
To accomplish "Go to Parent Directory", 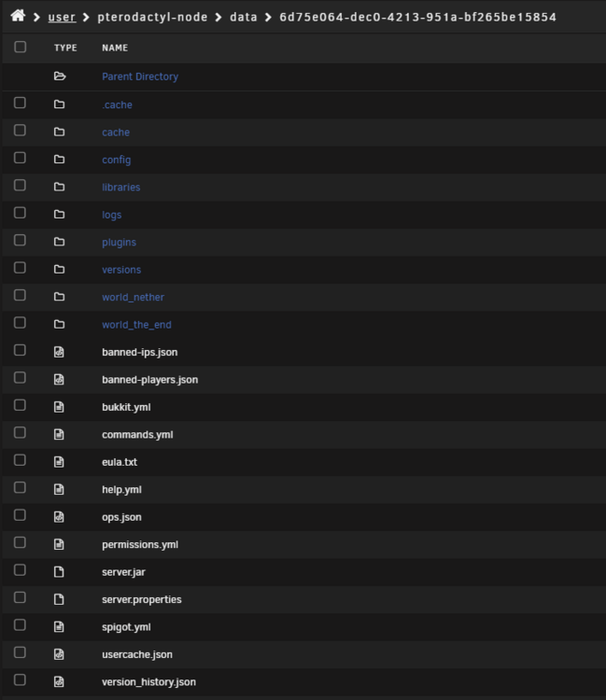I will click(140, 77).
